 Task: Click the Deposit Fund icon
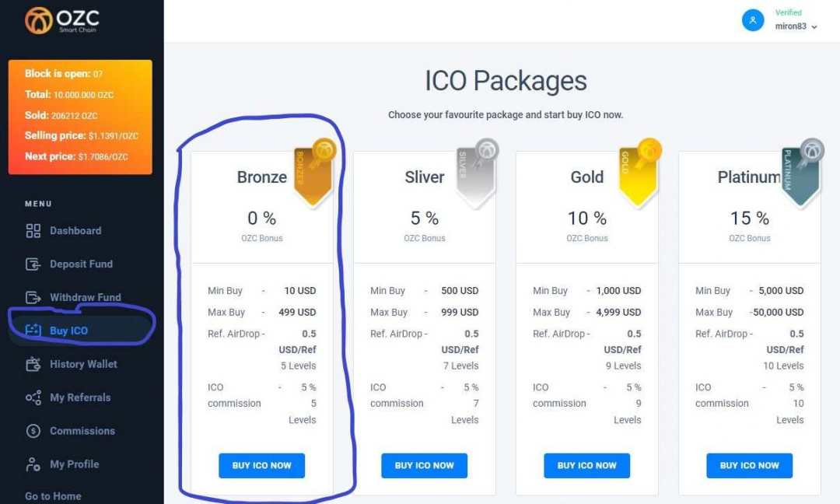[x=33, y=264]
